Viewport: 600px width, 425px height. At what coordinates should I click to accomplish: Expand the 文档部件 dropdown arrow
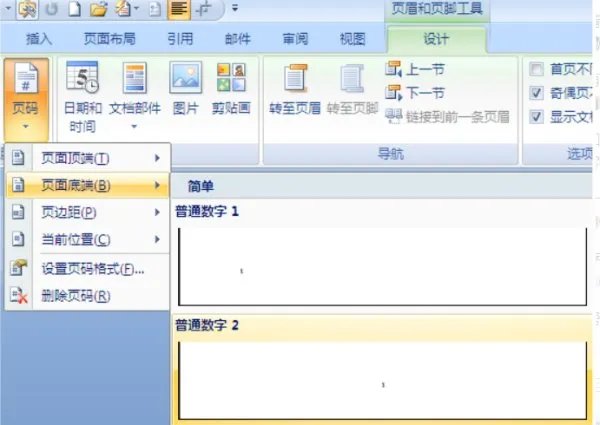(134, 126)
